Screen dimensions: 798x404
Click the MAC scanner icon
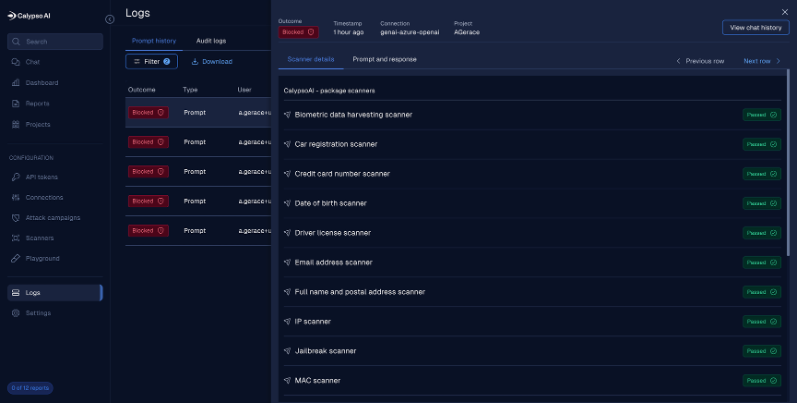[x=288, y=381]
